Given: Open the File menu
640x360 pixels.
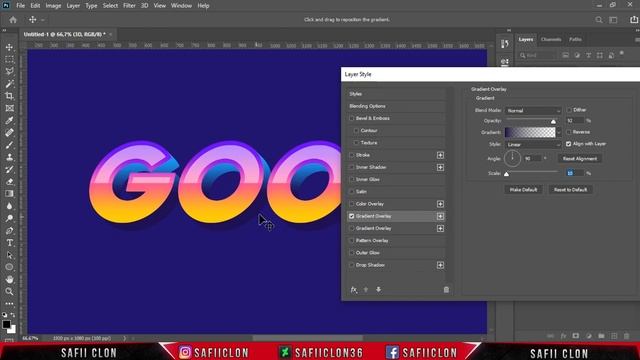Looking at the screenshot, I should (20, 6).
